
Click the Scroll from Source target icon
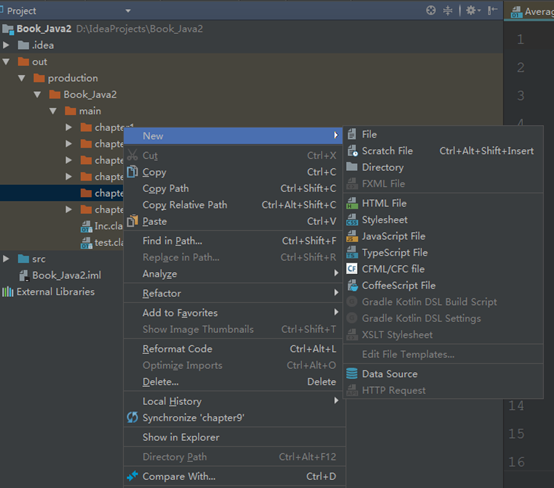coord(431,11)
